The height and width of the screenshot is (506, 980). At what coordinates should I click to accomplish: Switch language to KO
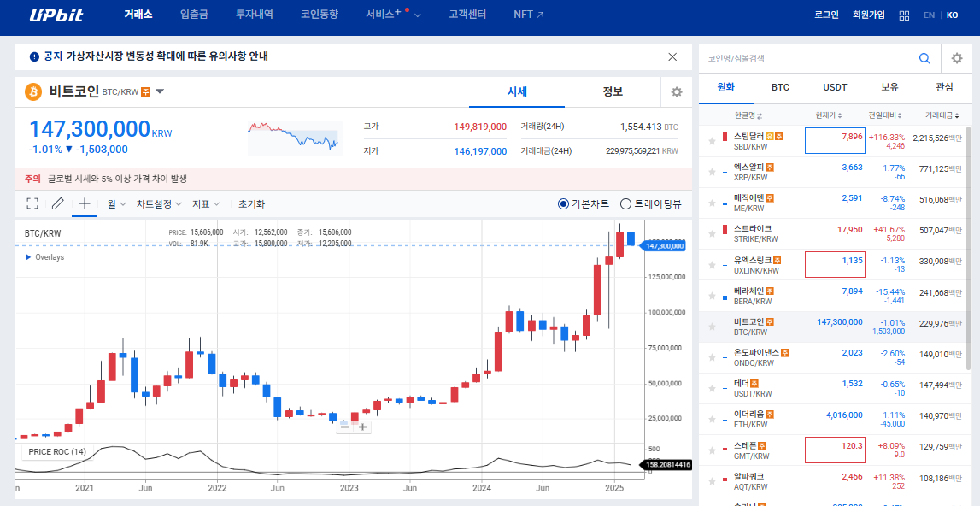[x=952, y=15]
